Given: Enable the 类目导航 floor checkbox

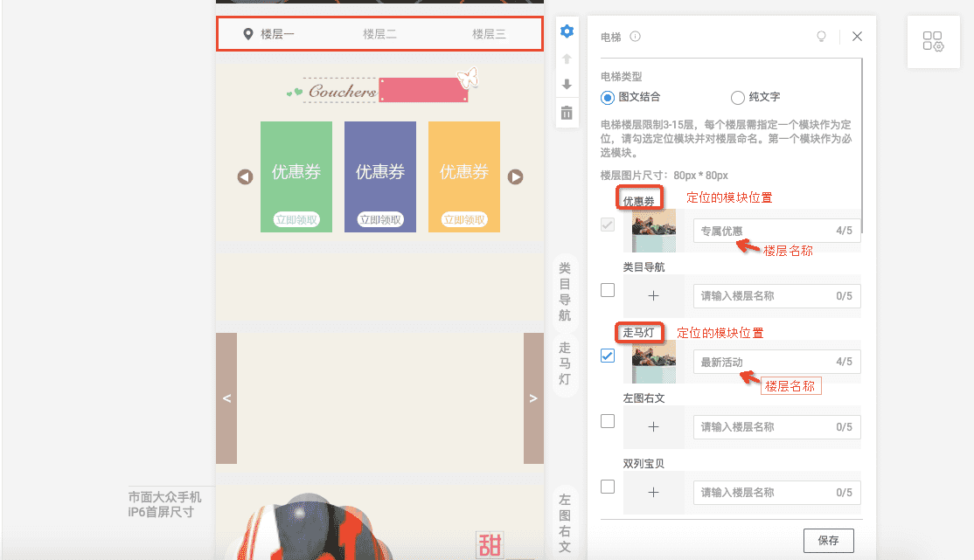Looking at the screenshot, I should [608, 290].
